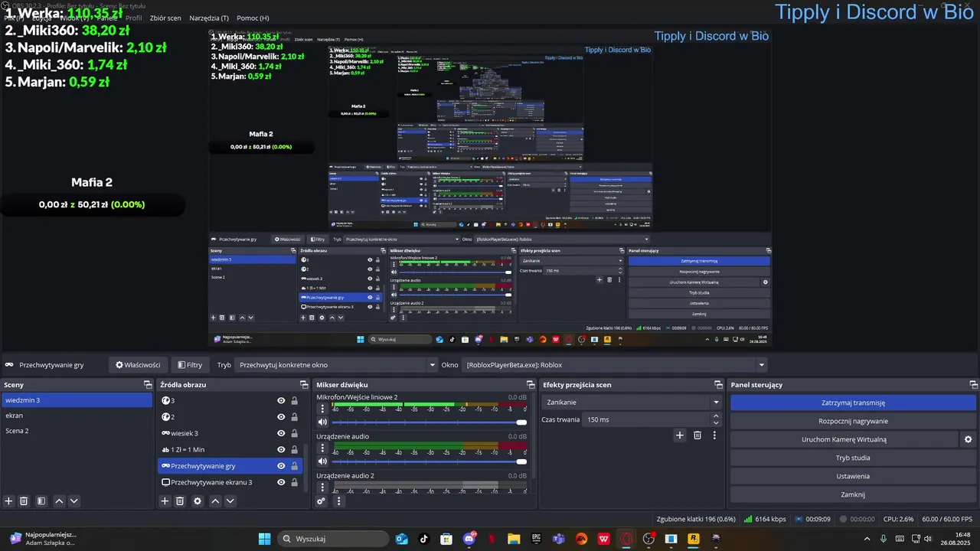This screenshot has height=551, width=980.
Task: Toggle lock on Przechwytywanie gry source
Action: 294,466
